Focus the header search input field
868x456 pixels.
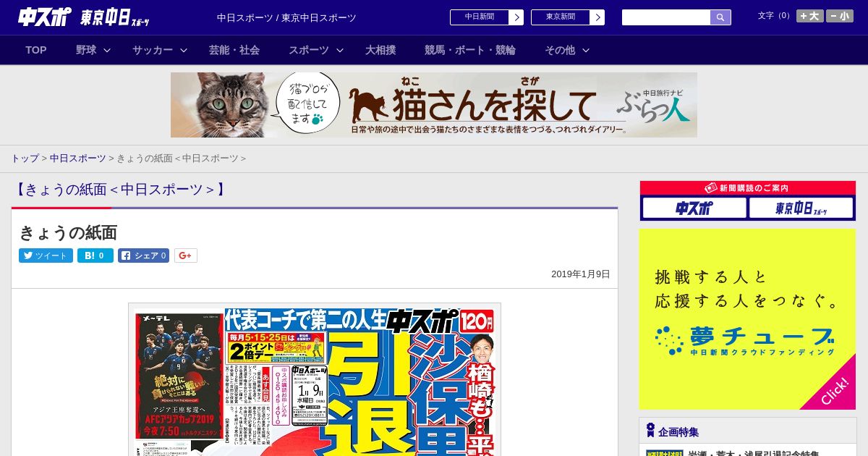point(666,17)
